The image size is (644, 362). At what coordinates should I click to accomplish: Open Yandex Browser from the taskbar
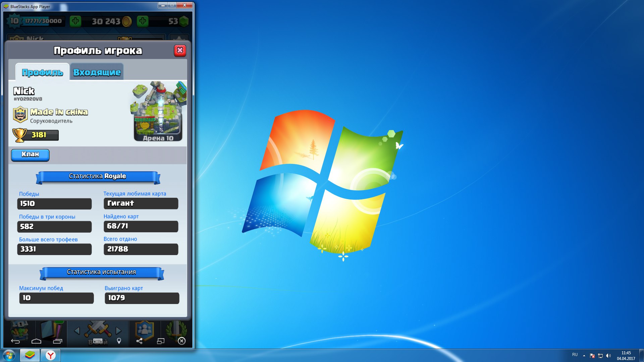51,355
